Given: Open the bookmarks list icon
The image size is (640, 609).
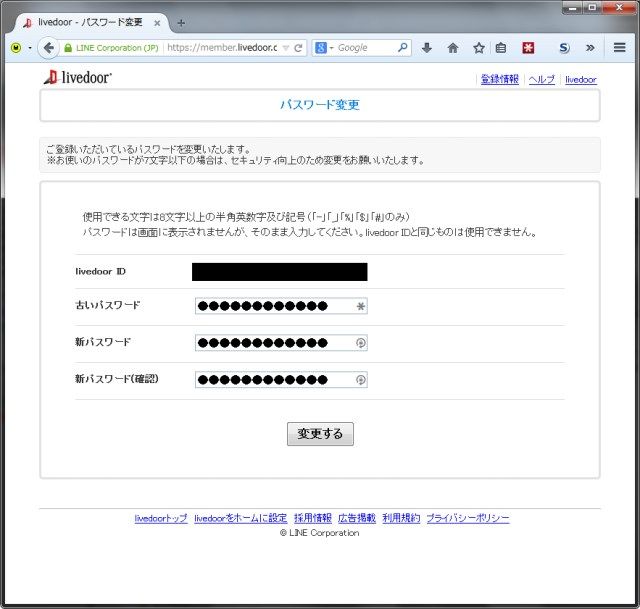Looking at the screenshot, I should coord(501,48).
